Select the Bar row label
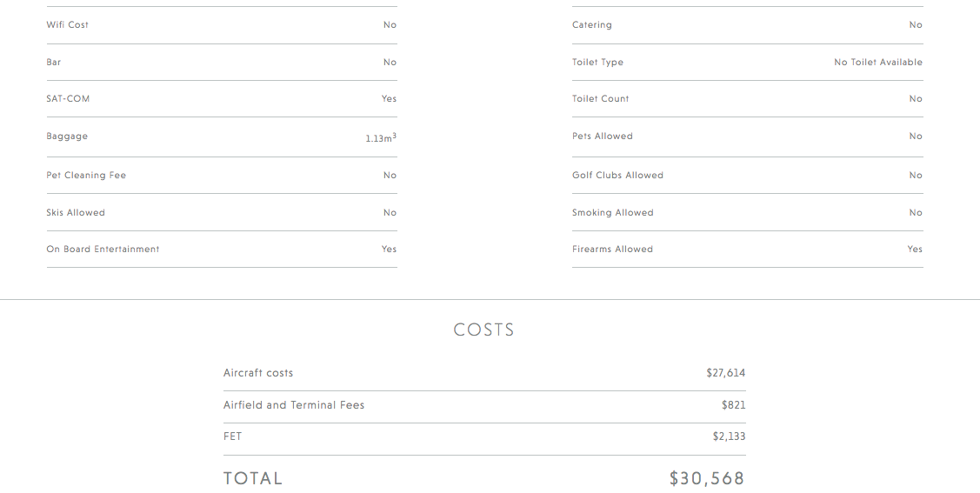This screenshot has width=980, height=493. click(54, 63)
